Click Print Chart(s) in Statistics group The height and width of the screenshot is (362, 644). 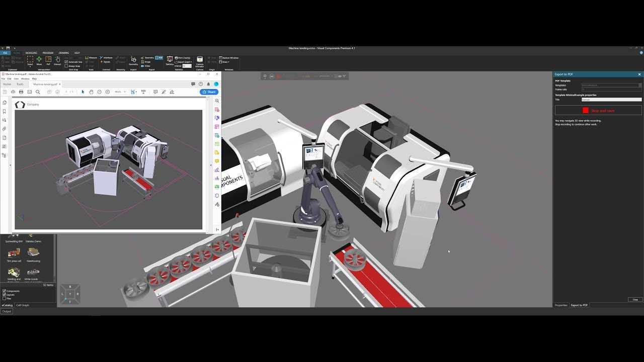[183, 58]
